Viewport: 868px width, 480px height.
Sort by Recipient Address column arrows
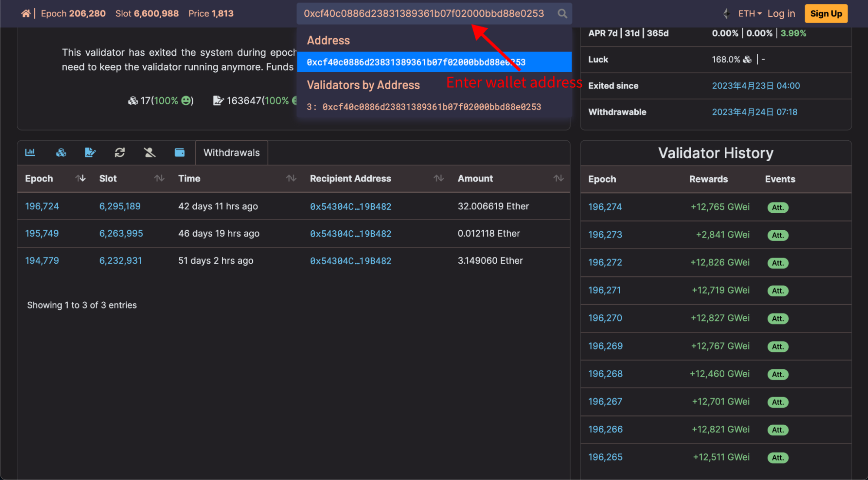(439, 178)
